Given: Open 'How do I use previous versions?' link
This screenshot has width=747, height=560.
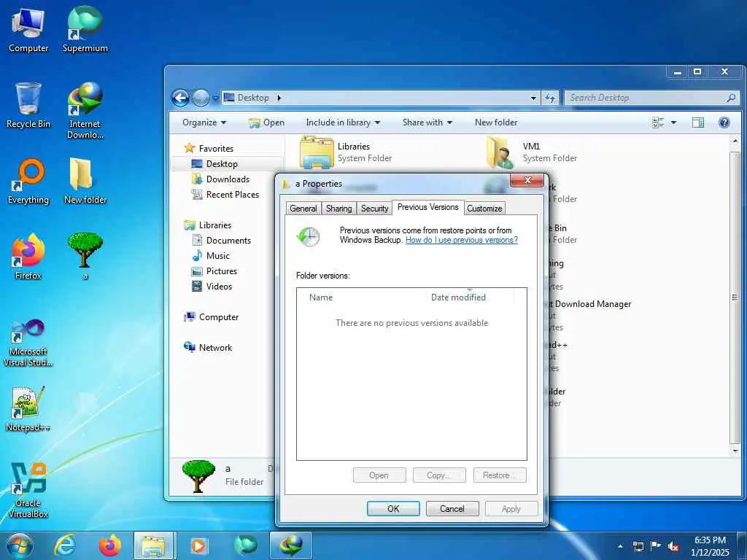Looking at the screenshot, I should (462, 240).
